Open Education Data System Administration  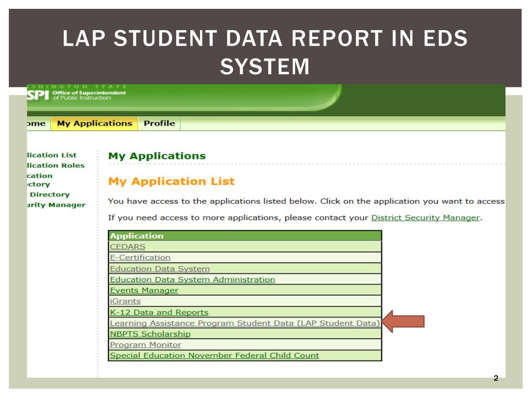[x=192, y=279]
